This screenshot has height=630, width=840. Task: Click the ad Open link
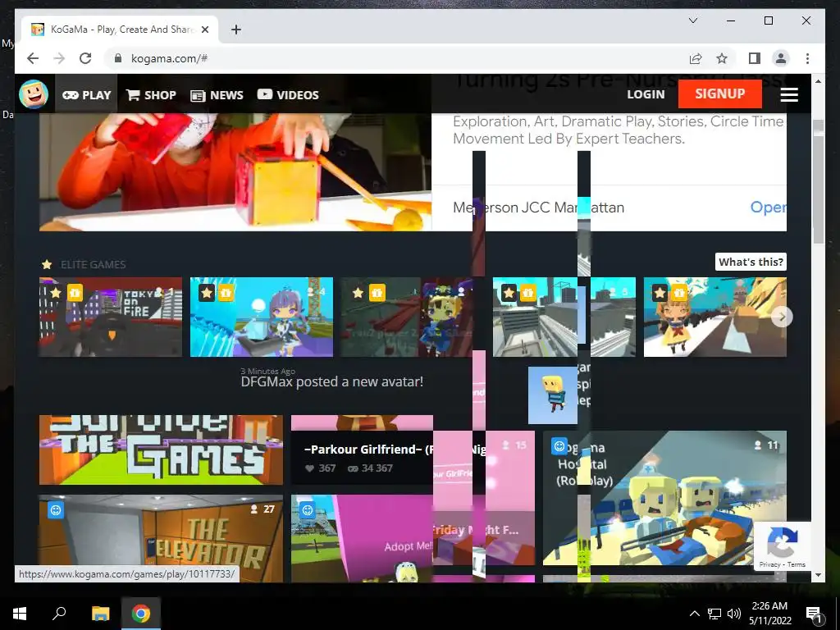pos(768,208)
